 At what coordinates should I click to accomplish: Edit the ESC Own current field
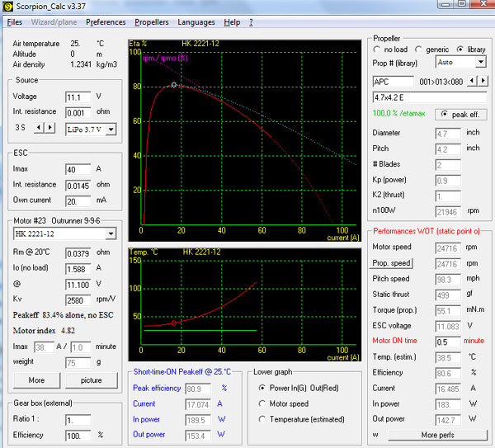(x=78, y=201)
